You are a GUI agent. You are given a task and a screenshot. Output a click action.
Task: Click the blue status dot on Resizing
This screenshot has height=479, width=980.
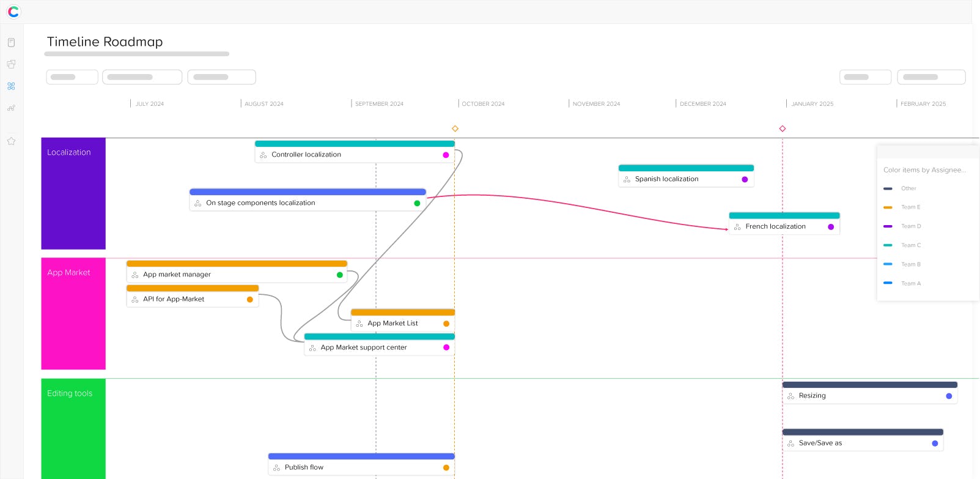coord(949,396)
